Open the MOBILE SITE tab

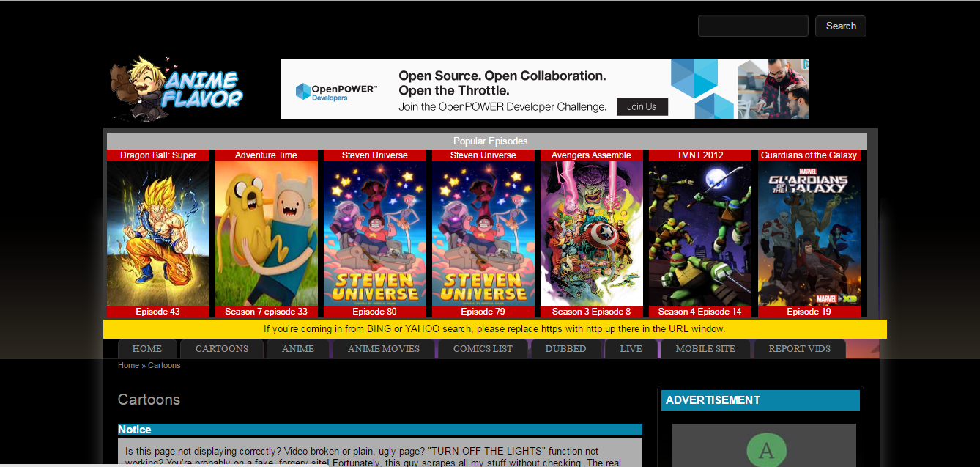click(705, 349)
